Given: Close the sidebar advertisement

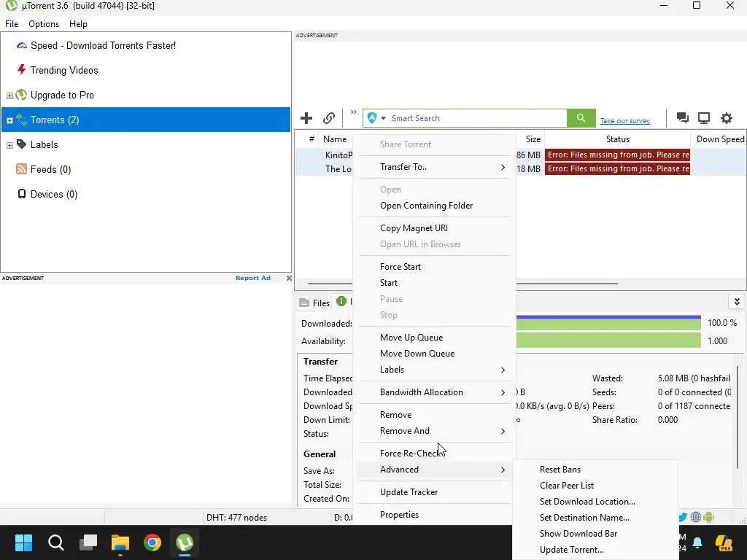Looking at the screenshot, I should 289,278.
